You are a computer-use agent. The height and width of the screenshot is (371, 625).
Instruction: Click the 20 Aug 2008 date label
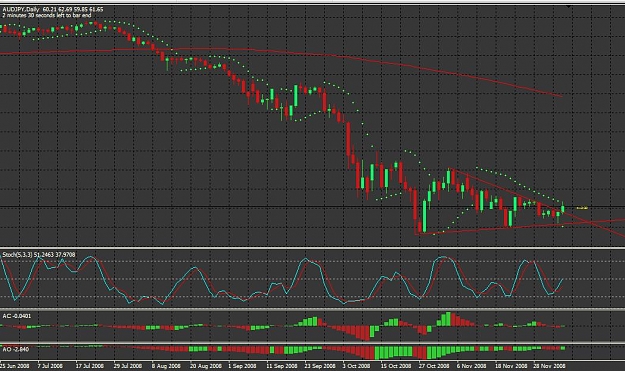coord(205,366)
